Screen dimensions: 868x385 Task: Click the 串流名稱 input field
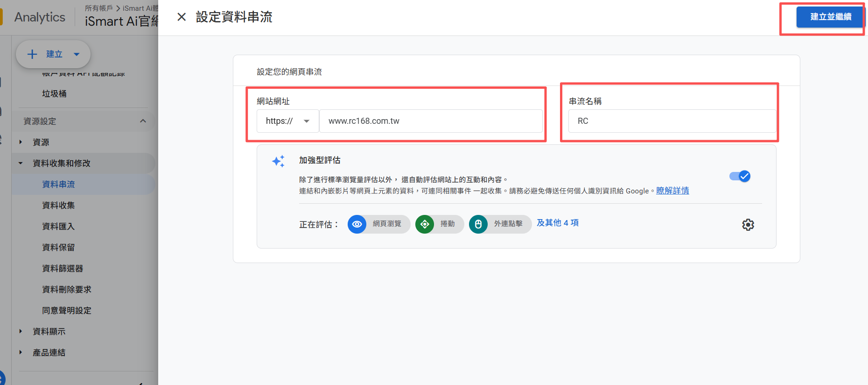pos(672,121)
